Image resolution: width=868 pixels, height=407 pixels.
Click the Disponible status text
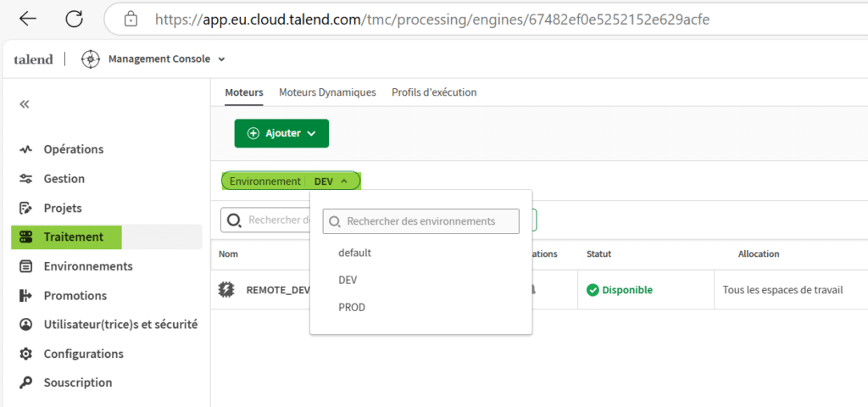627,290
